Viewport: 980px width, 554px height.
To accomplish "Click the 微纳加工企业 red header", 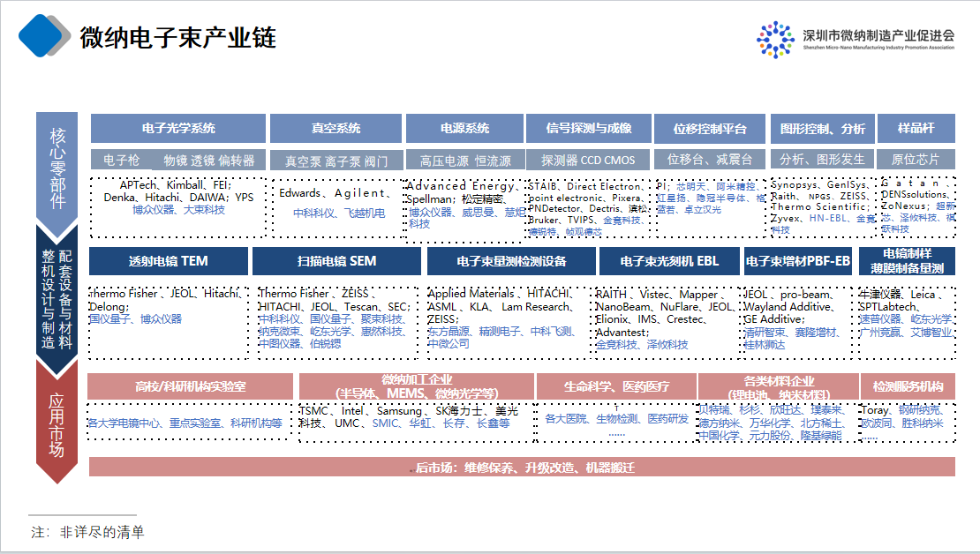I will [x=417, y=386].
